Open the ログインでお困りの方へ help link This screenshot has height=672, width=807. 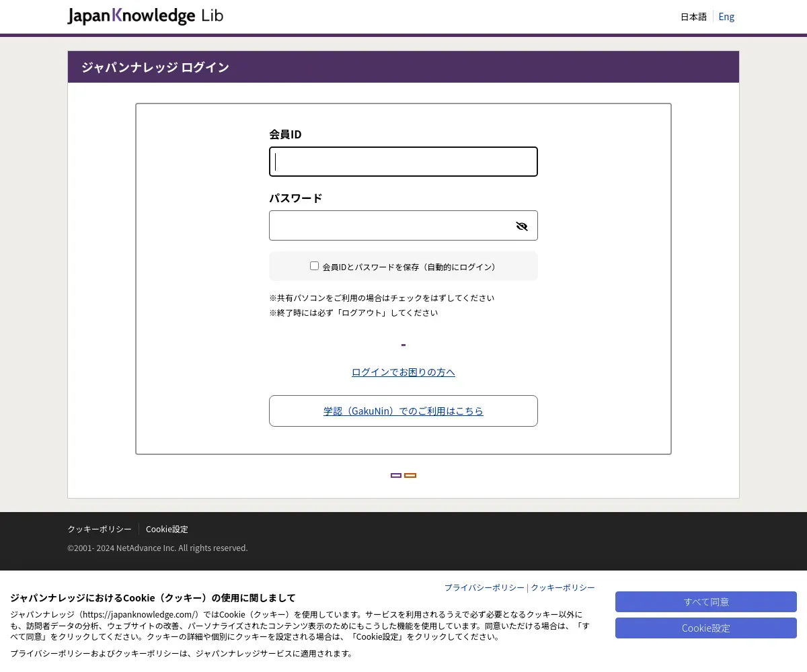tap(403, 372)
